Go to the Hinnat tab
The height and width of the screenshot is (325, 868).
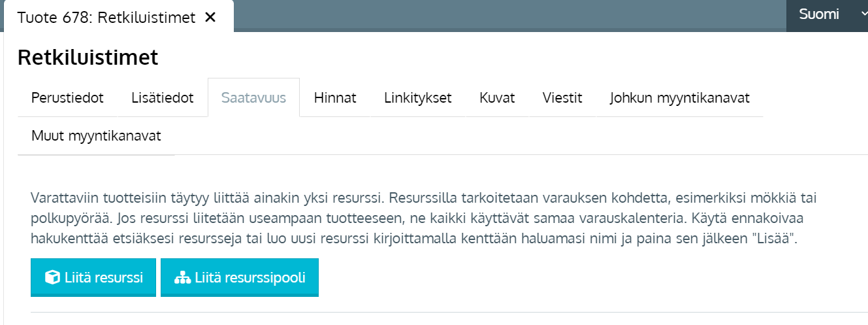335,98
